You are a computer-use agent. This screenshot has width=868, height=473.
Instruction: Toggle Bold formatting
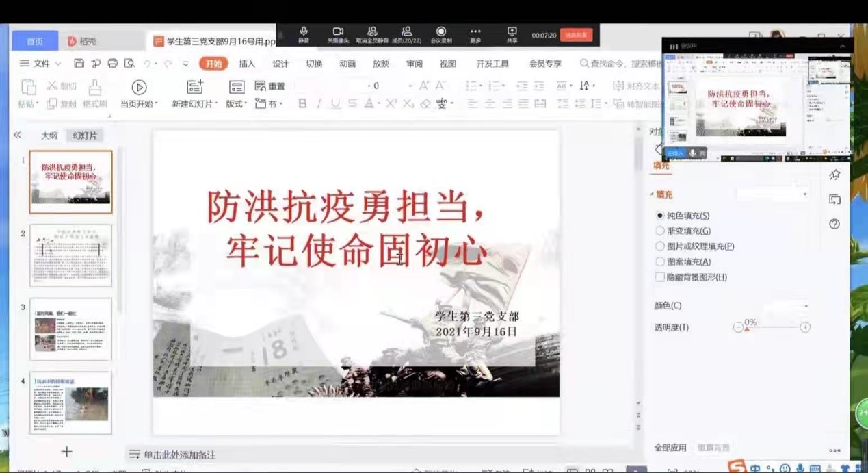coord(302,103)
